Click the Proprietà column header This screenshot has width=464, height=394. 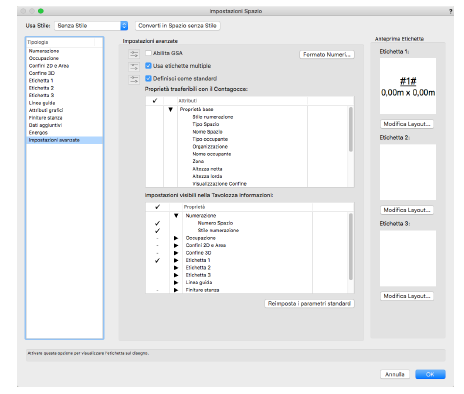247,207
